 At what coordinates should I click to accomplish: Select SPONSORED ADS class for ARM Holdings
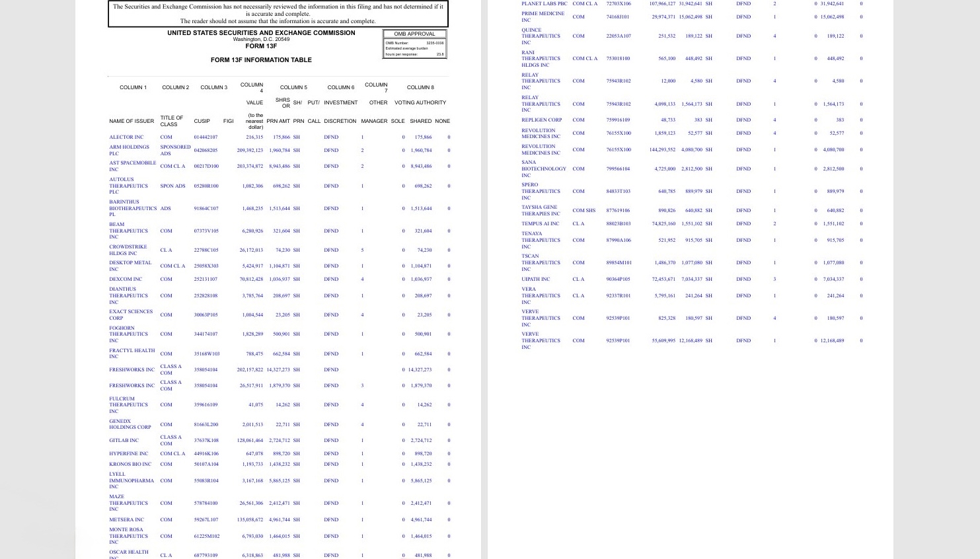175,150
